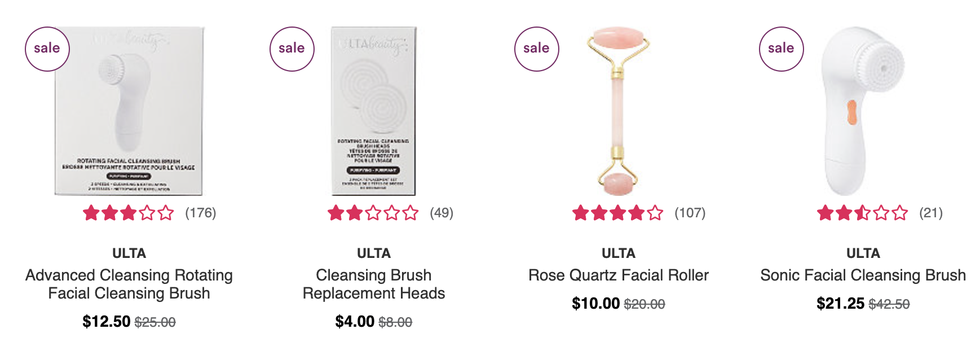Screen dimensions: 980x342
Task: Open the pink rose quartz roller image
Action: 619,111
